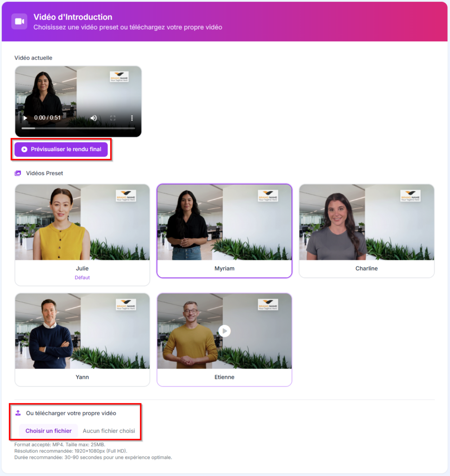Viewport: 450px width, 476px height.
Task: Choose the Myriam preset video
Action: (x=224, y=222)
